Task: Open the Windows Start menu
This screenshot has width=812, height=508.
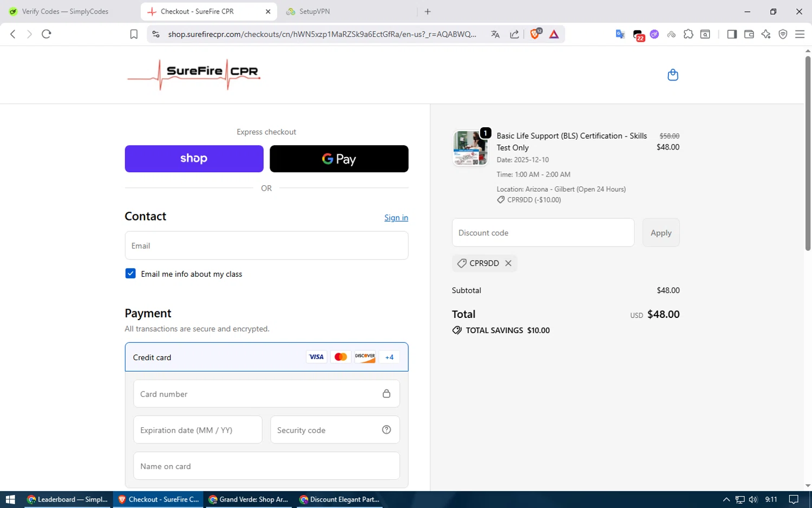Action: point(10,499)
